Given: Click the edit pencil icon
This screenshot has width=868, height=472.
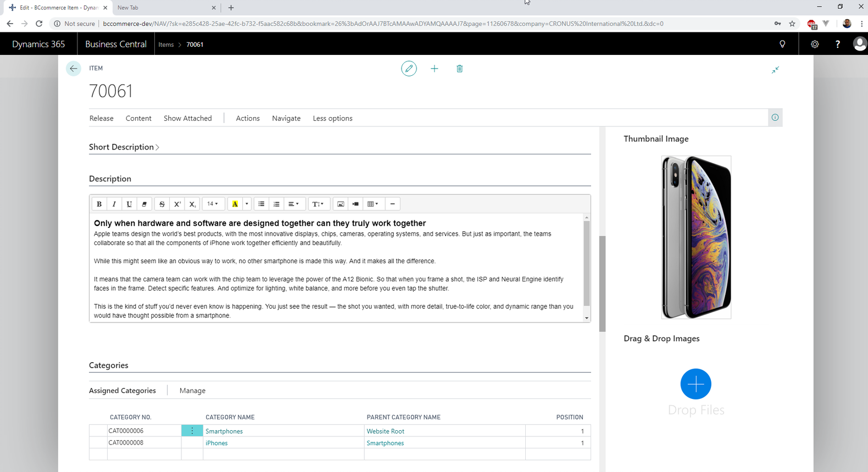Looking at the screenshot, I should 409,69.
